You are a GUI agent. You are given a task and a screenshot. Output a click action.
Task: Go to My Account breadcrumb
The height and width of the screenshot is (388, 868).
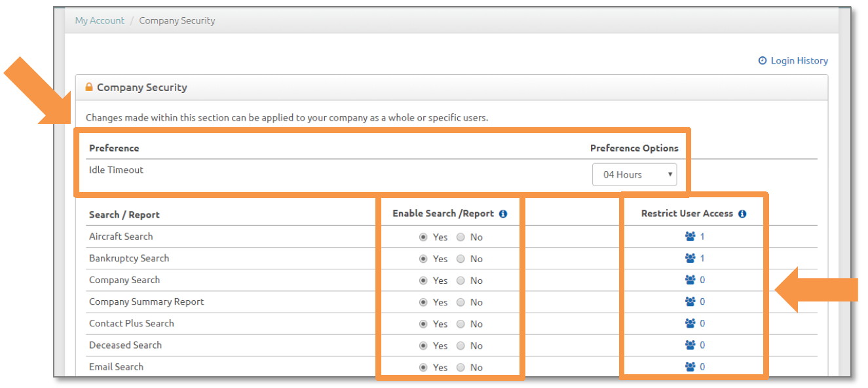click(100, 20)
